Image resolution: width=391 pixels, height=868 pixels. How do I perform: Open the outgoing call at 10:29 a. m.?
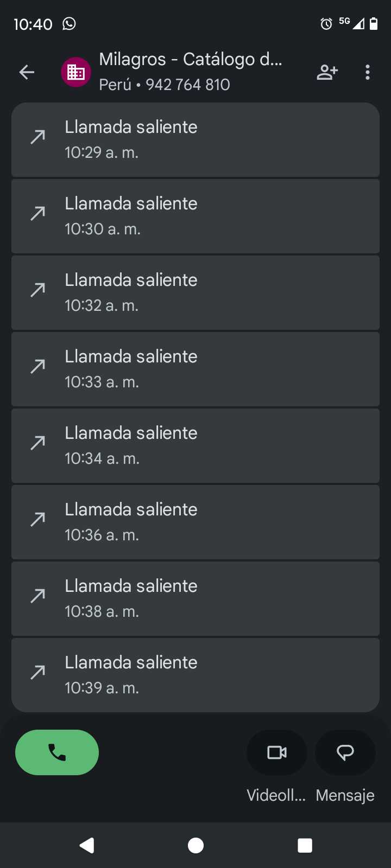(195, 139)
